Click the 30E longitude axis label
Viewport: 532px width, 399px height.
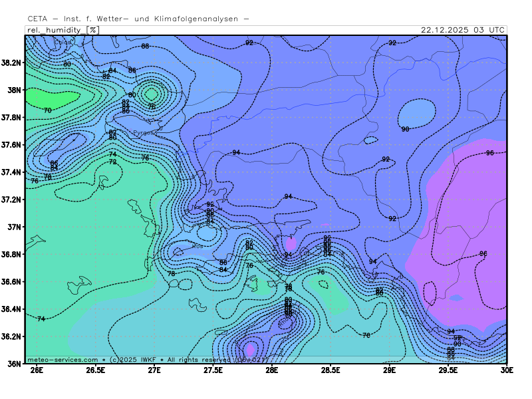pyautogui.click(x=507, y=370)
